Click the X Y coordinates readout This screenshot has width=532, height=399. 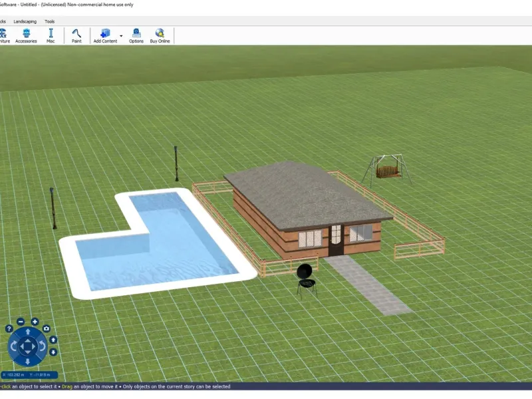click(29, 375)
